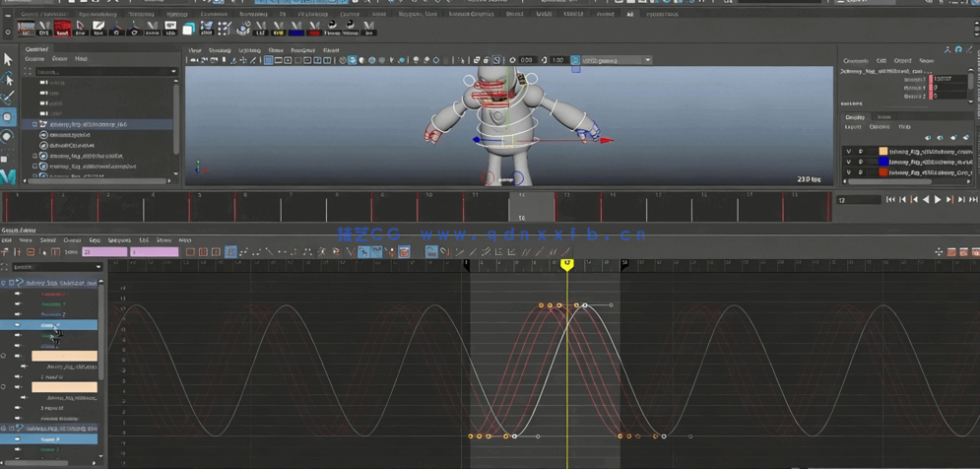Open the Edit menu in Graph Editor
Viewport: 980px width, 469px height.
(x=7, y=240)
